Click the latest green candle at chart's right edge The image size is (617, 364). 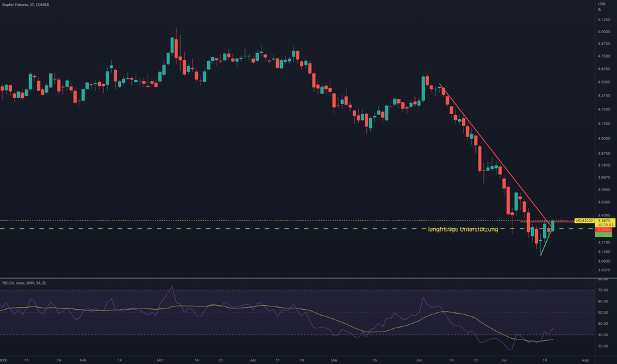553,226
